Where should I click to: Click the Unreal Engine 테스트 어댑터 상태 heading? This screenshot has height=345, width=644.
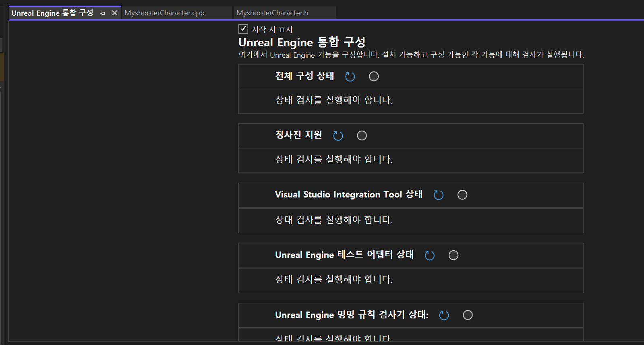[x=344, y=255]
